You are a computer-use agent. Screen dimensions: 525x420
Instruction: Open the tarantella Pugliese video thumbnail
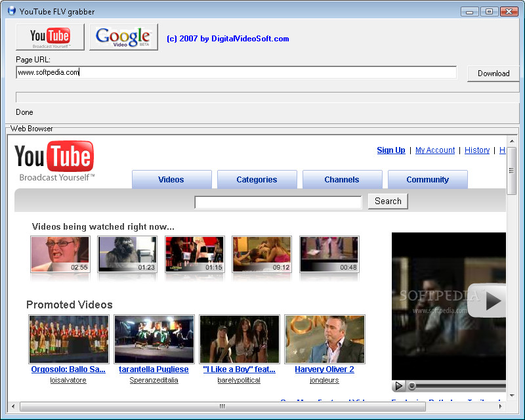click(154, 339)
